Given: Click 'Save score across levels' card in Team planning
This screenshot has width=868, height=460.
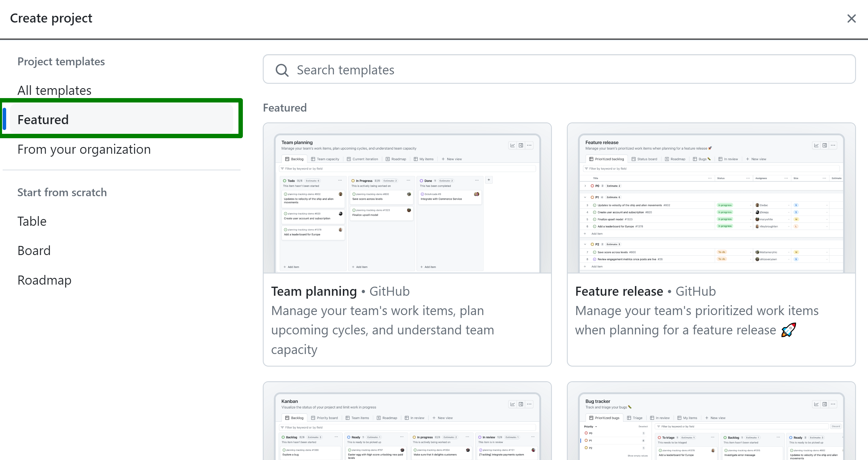Looking at the screenshot, I should pos(381,197).
